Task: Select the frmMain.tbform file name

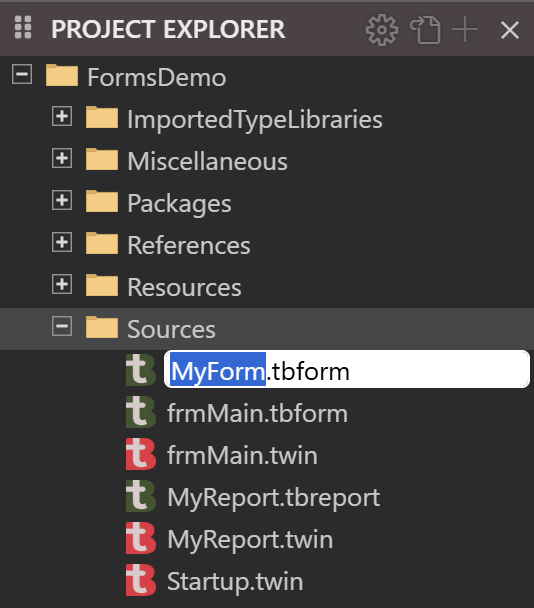Action: tap(257, 414)
